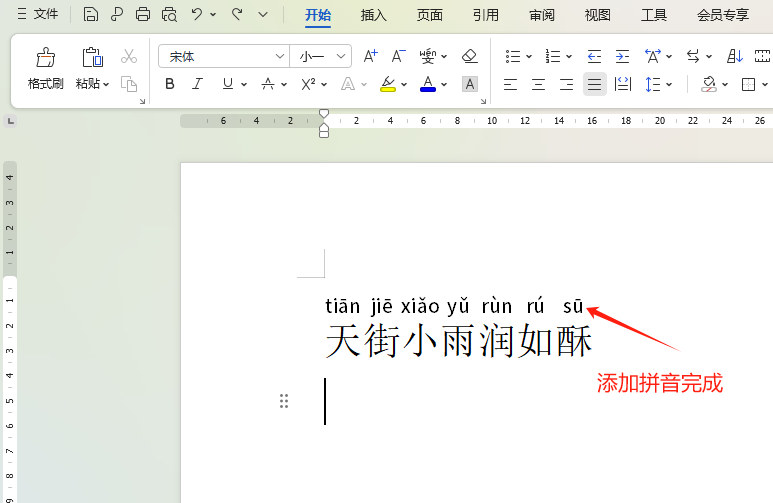Switch to the 会员专享 tab
773x503 pixels.
point(723,15)
